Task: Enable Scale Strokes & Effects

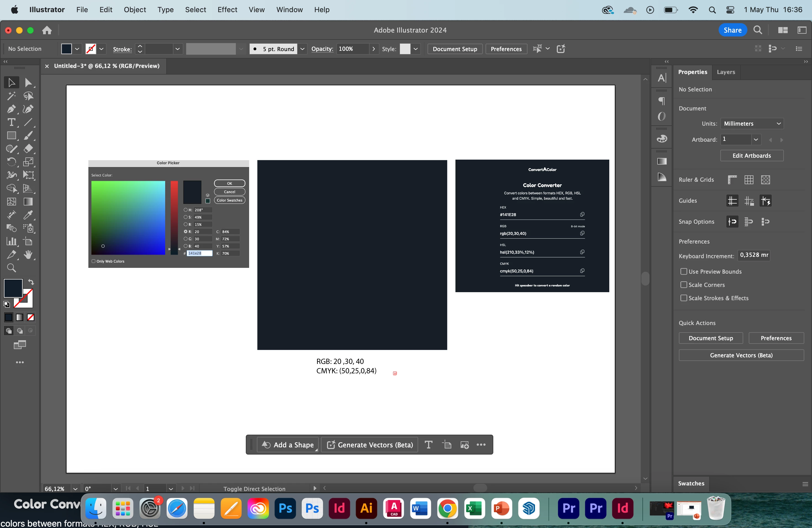Action: pos(684,298)
